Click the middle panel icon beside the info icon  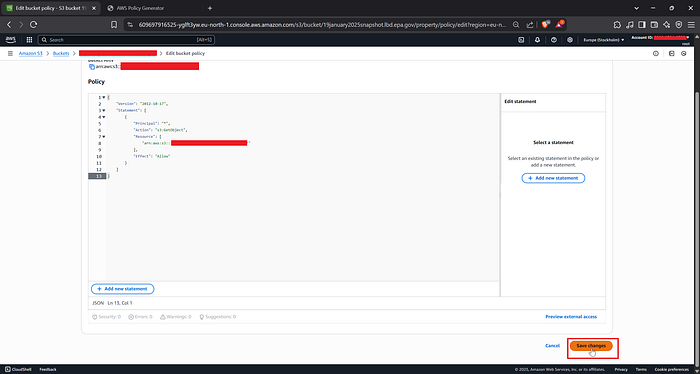672,54
